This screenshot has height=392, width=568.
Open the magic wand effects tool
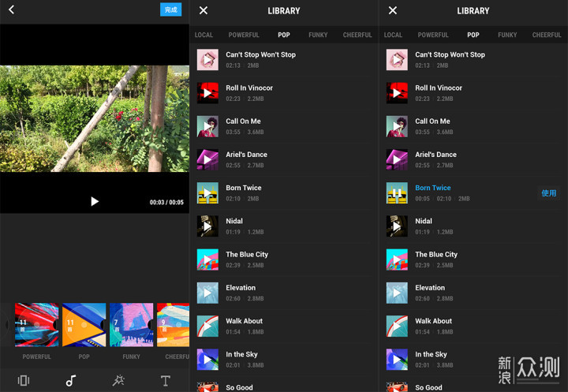pos(118,380)
